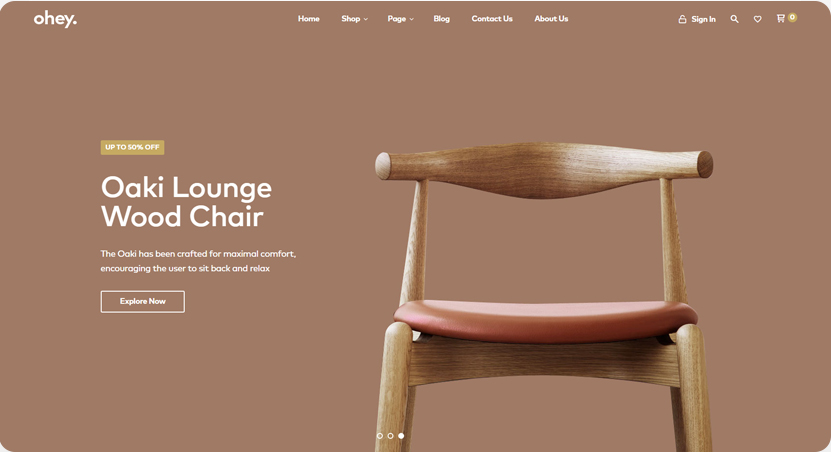831x452 pixels.
Task: Click the Explore Now button
Action: [x=143, y=302]
